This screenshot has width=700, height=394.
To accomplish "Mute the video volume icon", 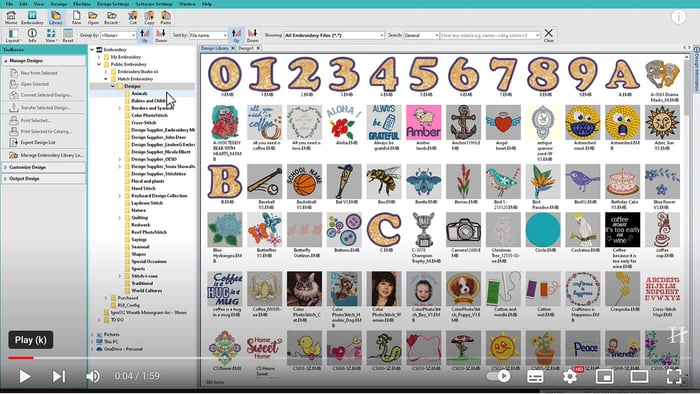I will pos(92,376).
